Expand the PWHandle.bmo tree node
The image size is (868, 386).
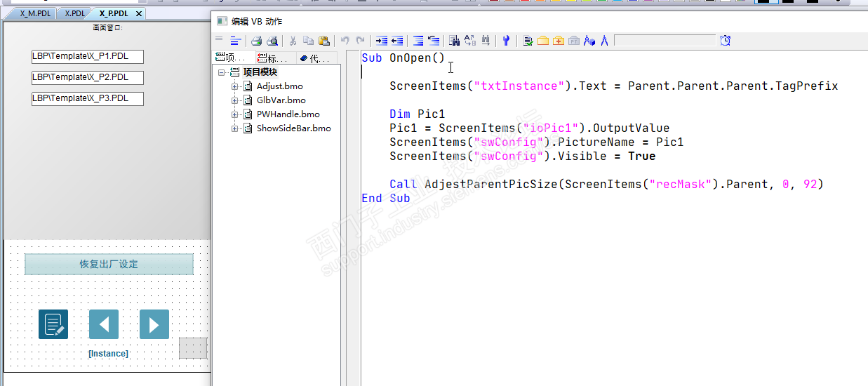pos(234,114)
